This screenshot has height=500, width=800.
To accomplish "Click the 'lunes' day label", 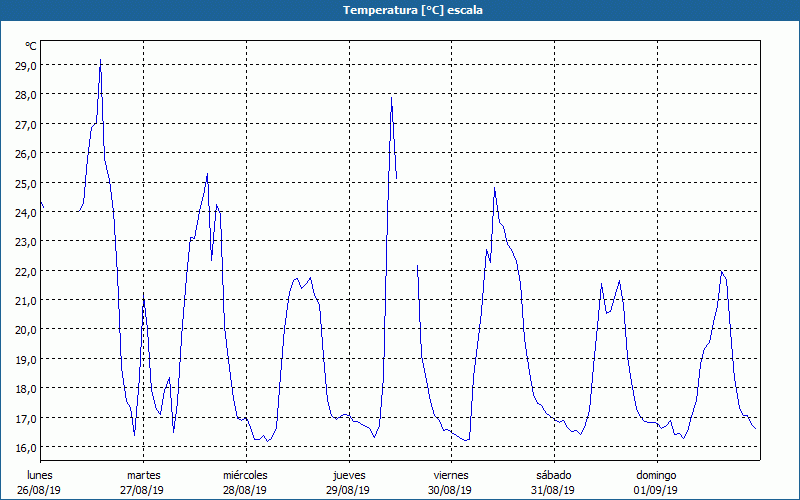I will coord(40,475).
